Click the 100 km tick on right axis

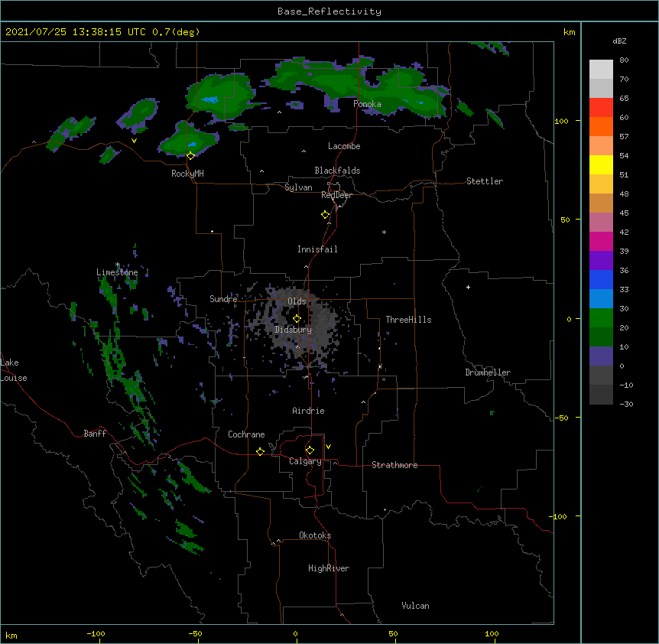coord(561,121)
